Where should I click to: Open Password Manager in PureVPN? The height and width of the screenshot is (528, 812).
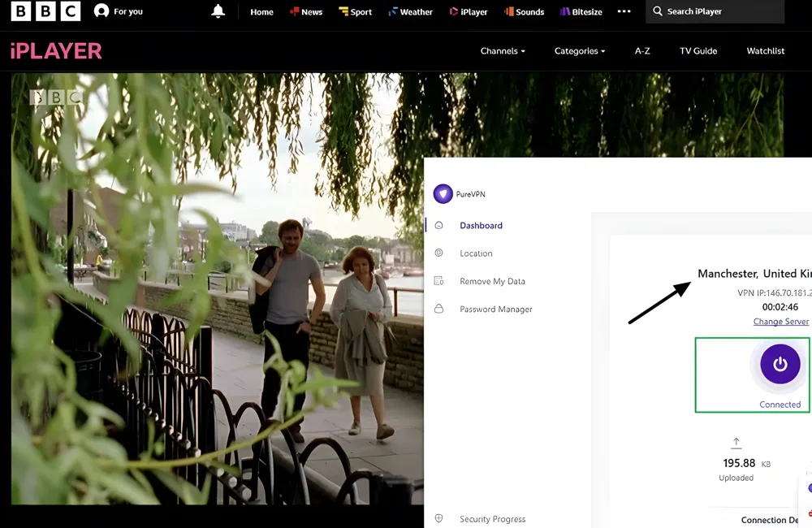click(x=496, y=309)
